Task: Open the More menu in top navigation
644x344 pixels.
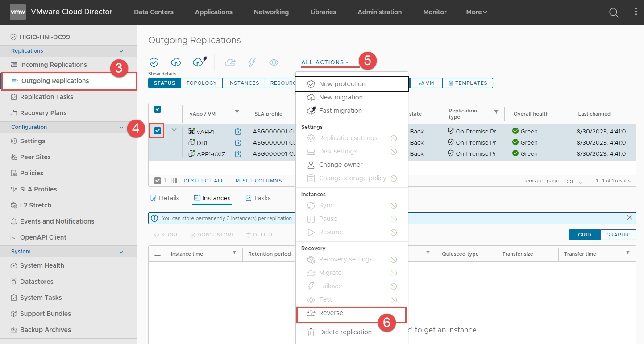Action: [477, 12]
